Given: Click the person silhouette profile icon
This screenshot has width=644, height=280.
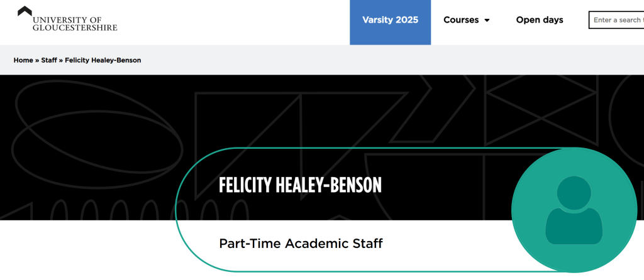Looking at the screenshot, I should tap(574, 210).
